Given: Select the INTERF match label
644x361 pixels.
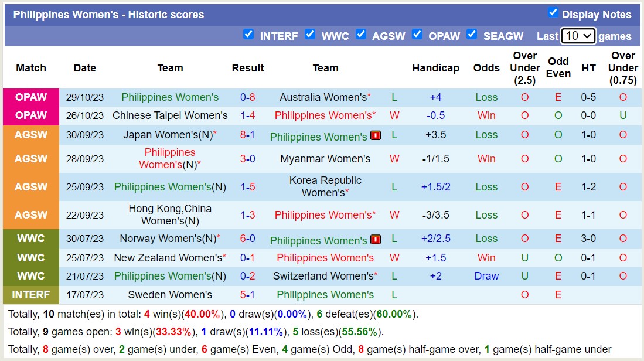Looking at the screenshot, I should click(x=30, y=295).
